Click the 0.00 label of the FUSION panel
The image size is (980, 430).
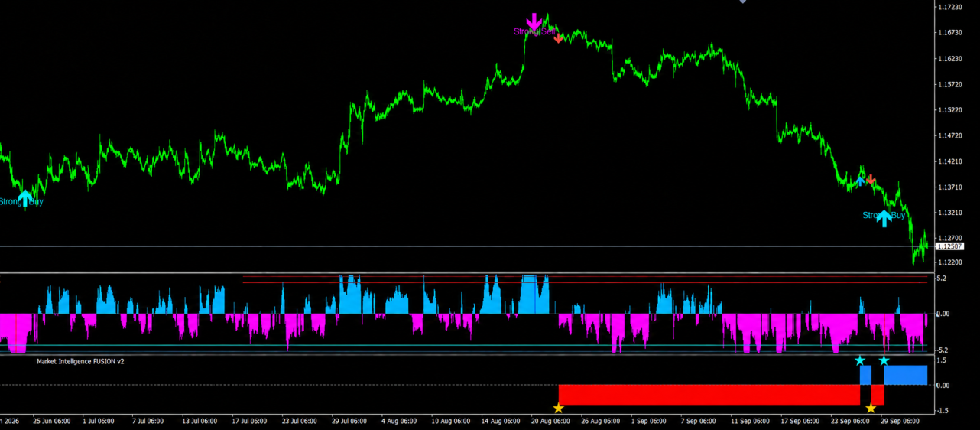point(943,385)
